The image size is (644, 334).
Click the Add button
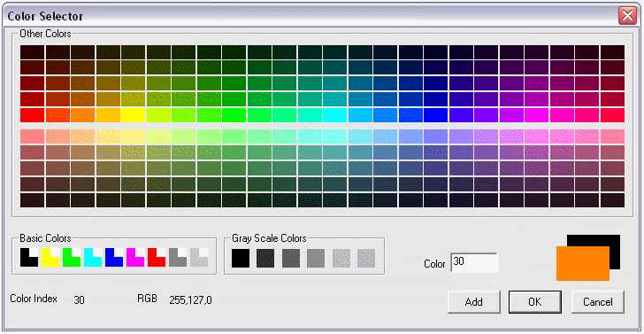click(474, 301)
